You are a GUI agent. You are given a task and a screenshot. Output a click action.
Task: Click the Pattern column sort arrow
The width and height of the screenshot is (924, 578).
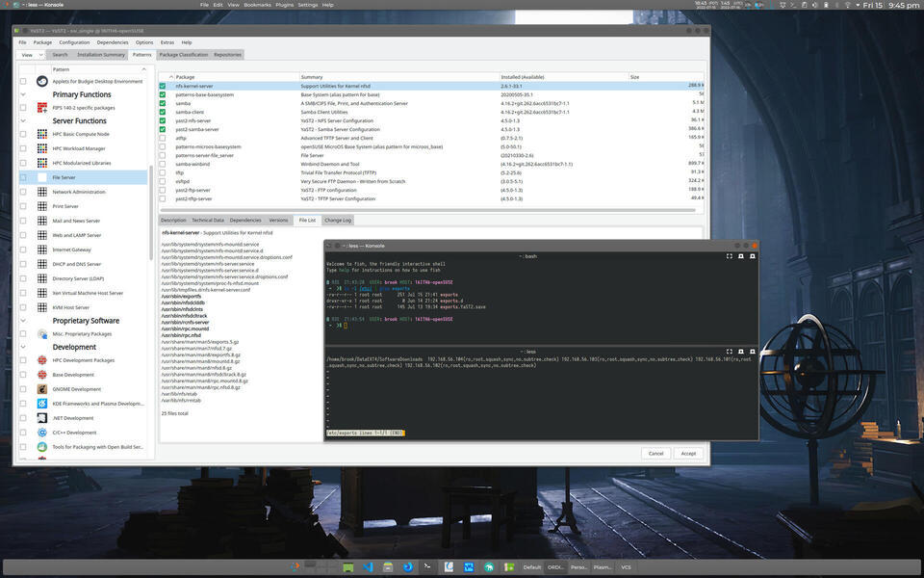coord(143,69)
